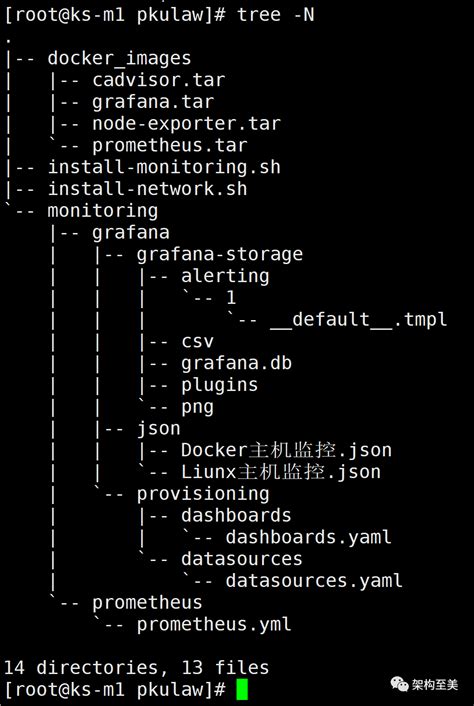The height and width of the screenshot is (706, 474).
Task: Select grafana.tar file entry
Action: (x=153, y=103)
